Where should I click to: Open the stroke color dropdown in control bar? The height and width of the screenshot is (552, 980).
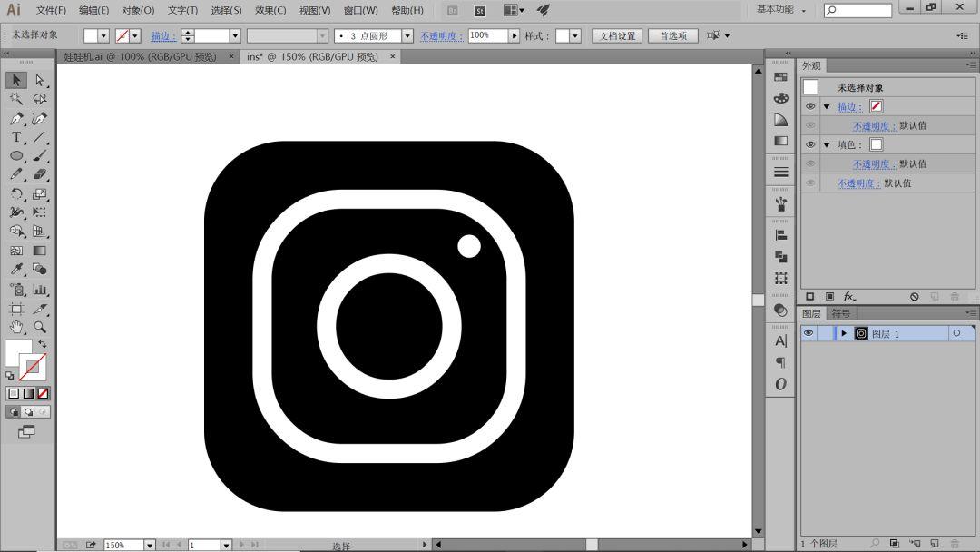pyautogui.click(x=135, y=35)
